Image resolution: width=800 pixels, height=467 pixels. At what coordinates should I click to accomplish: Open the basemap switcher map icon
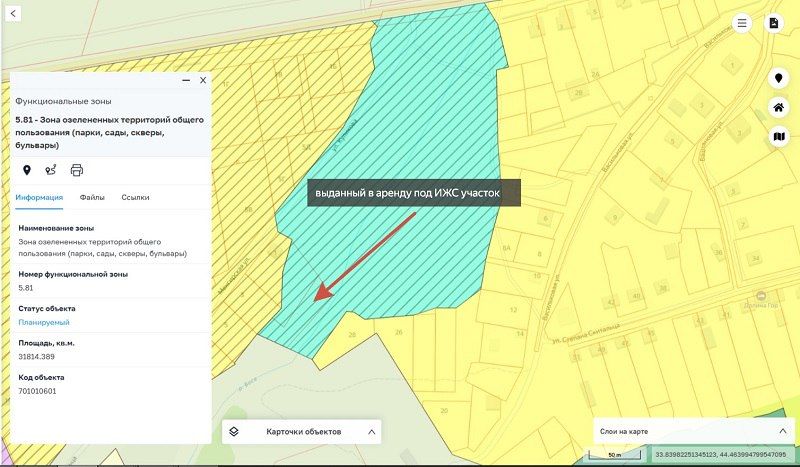point(778,136)
